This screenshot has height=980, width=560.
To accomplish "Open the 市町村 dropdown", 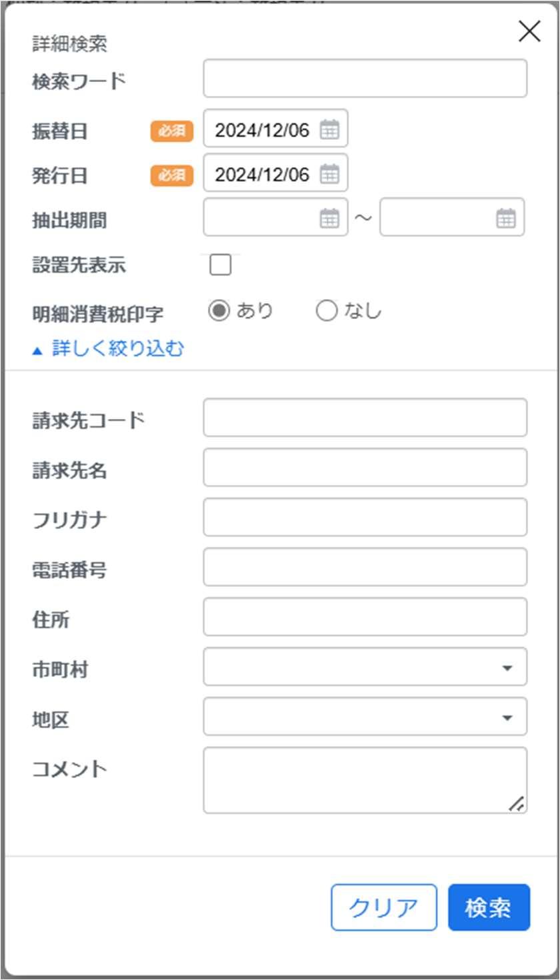I will (x=365, y=667).
